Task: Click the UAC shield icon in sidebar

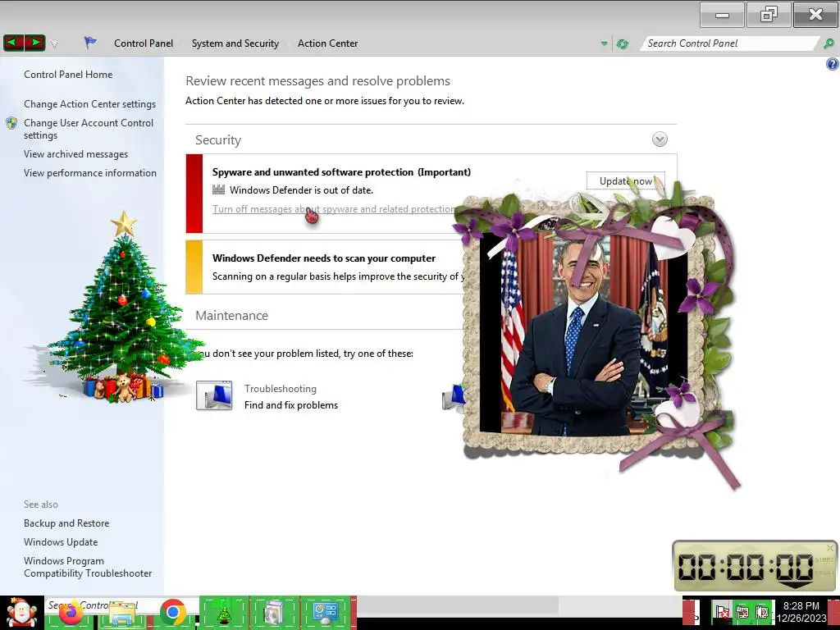Action: (x=11, y=123)
